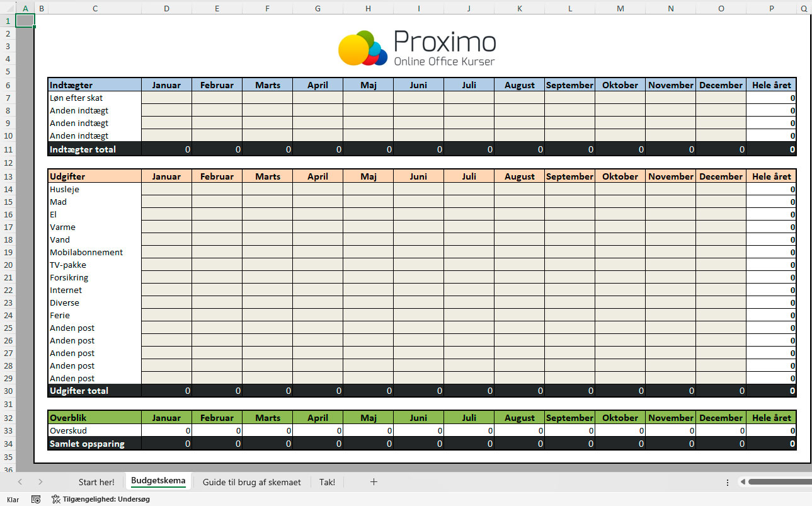812x506 pixels.
Task: Add a new worksheet with the plus button
Action: [x=374, y=481]
